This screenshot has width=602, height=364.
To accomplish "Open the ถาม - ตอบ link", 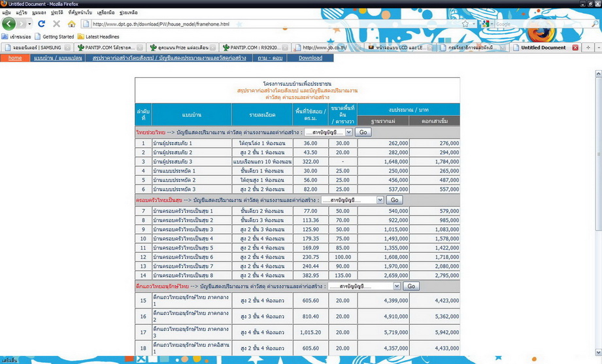I will coord(270,58).
